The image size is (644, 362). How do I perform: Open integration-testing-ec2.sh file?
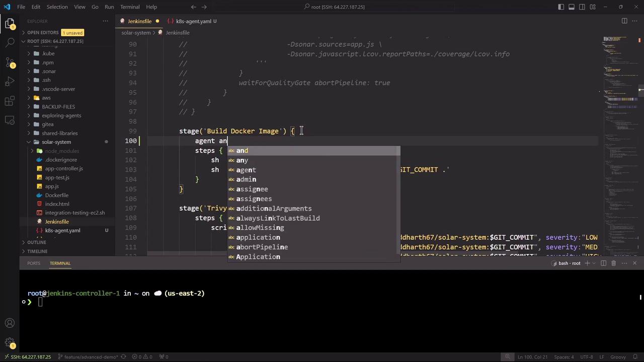[x=75, y=213]
